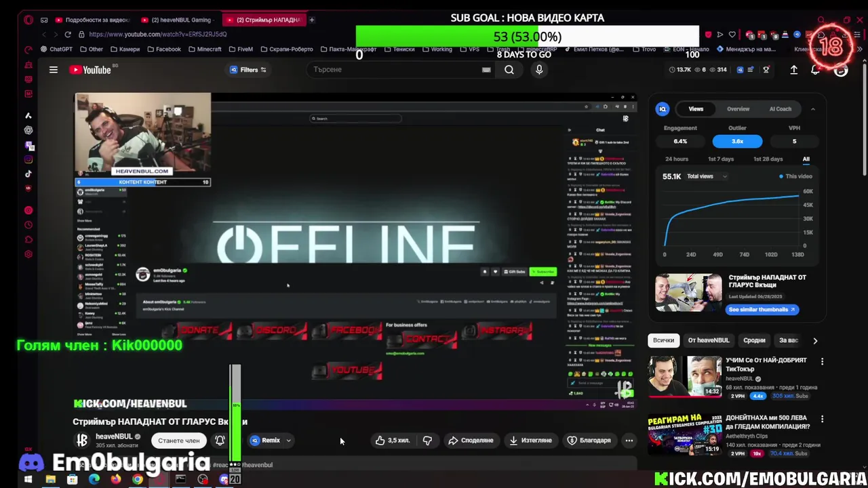Open the on-screen keyboard icon in search box
Viewport: 868px width, 488px height.
[x=486, y=69]
